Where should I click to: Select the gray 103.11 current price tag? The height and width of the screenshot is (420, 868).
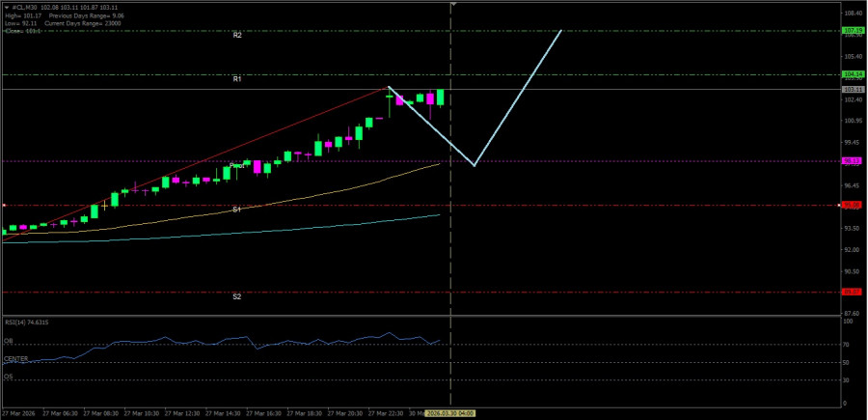pyautogui.click(x=852, y=89)
